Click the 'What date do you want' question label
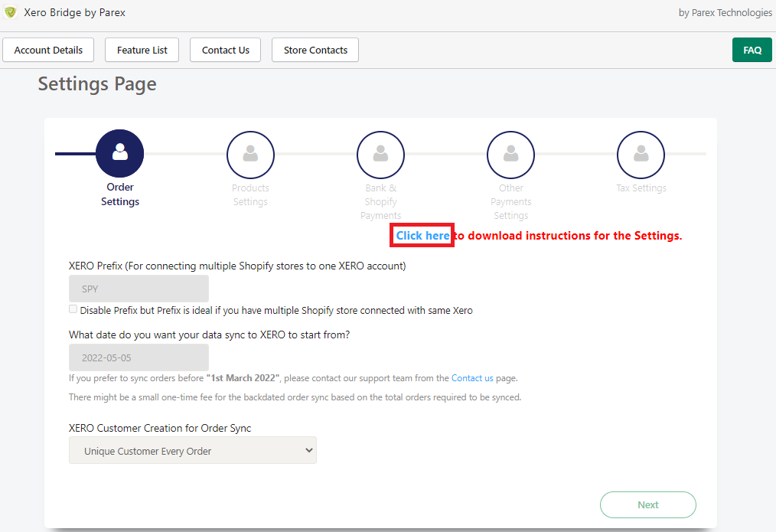Screen dimensions: 776x532 point(210,335)
